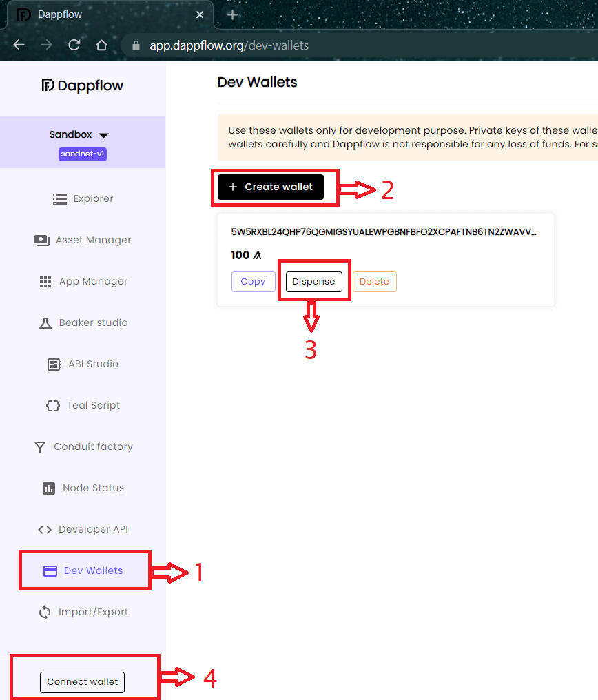Expand the Sandbox network dropdown
Viewport: 598px width, 700px height.
pos(79,134)
